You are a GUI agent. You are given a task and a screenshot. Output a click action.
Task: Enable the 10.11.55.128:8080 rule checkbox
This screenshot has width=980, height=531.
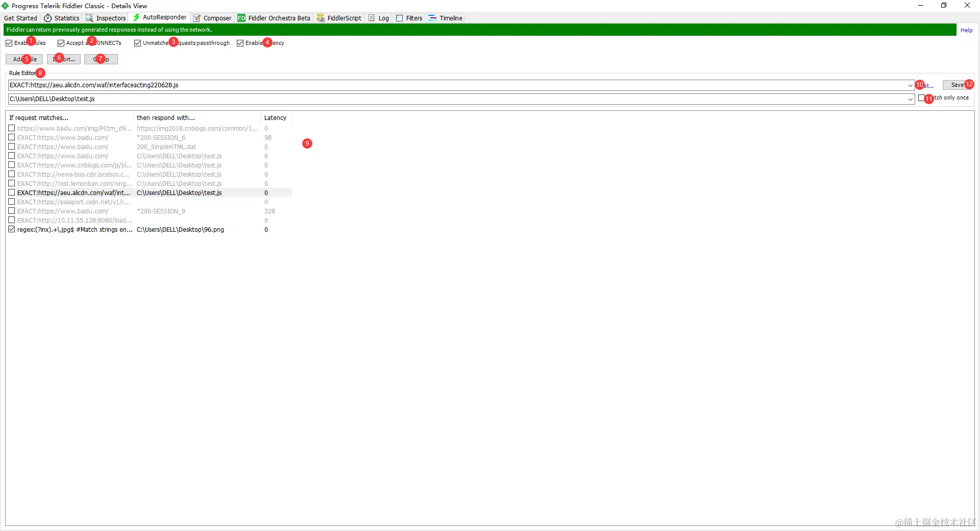tap(12, 221)
